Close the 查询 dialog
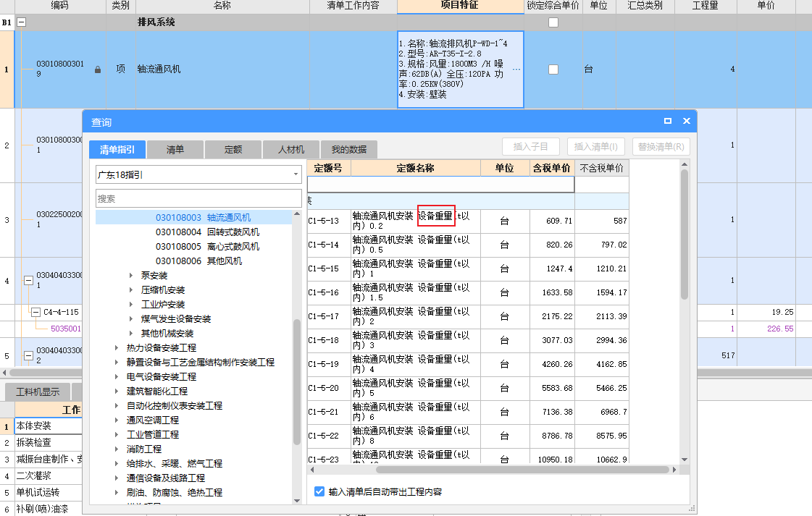 [x=687, y=121]
